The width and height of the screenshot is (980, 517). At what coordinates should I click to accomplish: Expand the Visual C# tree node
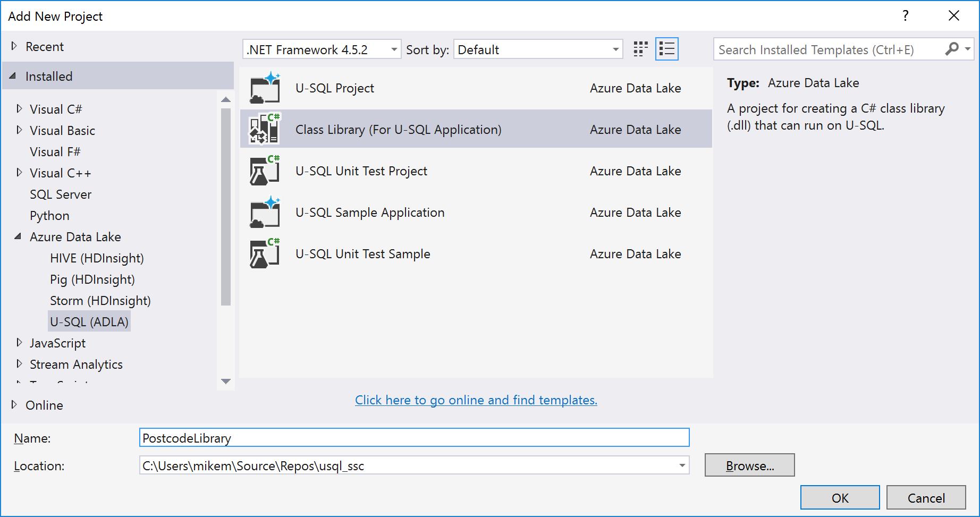[x=20, y=109]
